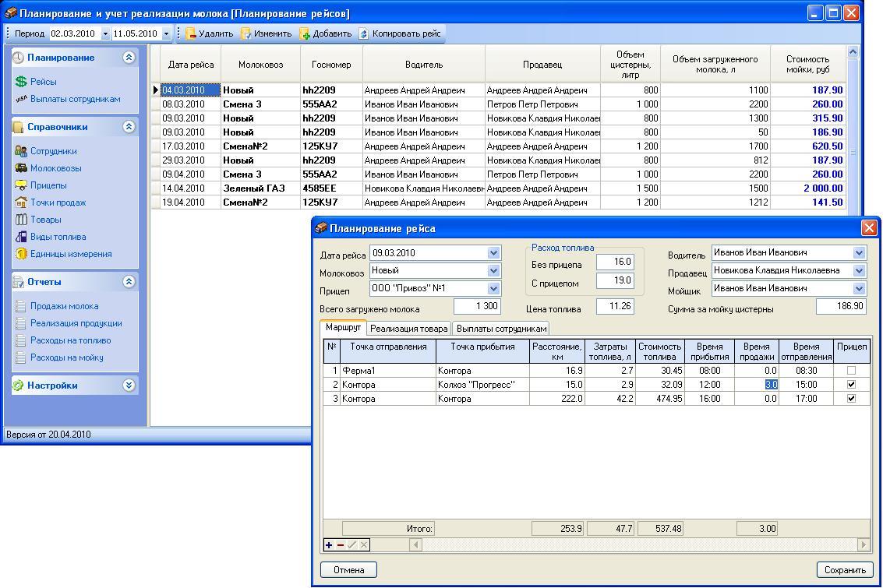The height and width of the screenshot is (588, 883).
Task: Switch to Реализация товара tab
Action: [x=408, y=329]
